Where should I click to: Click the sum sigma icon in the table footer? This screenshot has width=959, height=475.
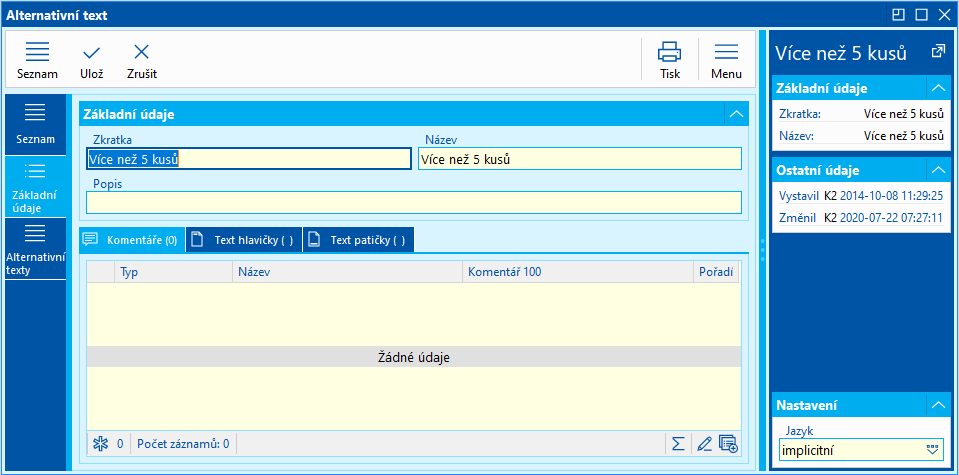pyautogui.click(x=678, y=443)
